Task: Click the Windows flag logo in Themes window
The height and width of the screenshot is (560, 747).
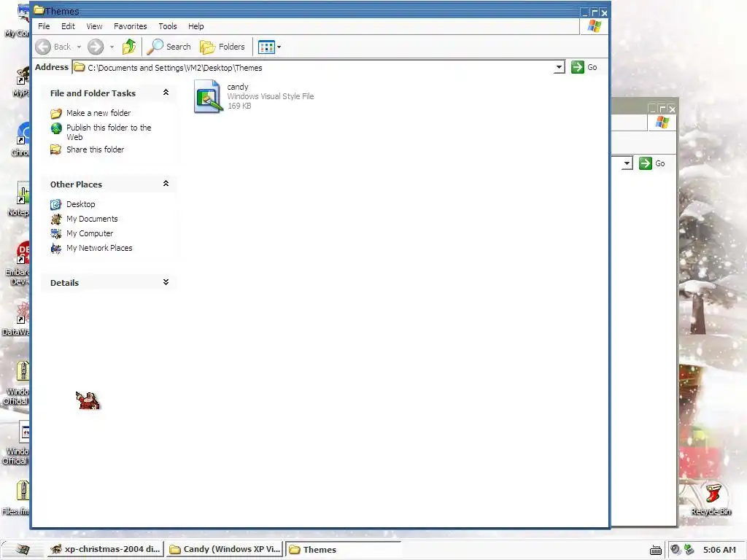Action: point(594,26)
